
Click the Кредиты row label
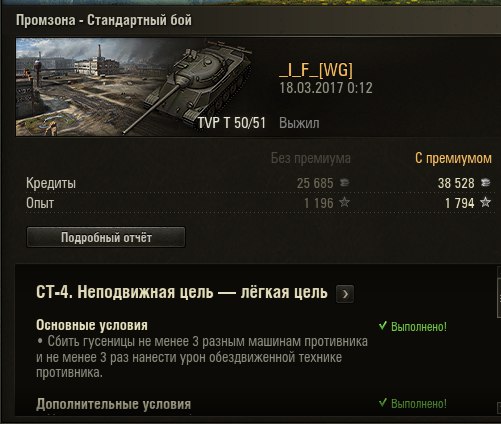click(x=51, y=183)
